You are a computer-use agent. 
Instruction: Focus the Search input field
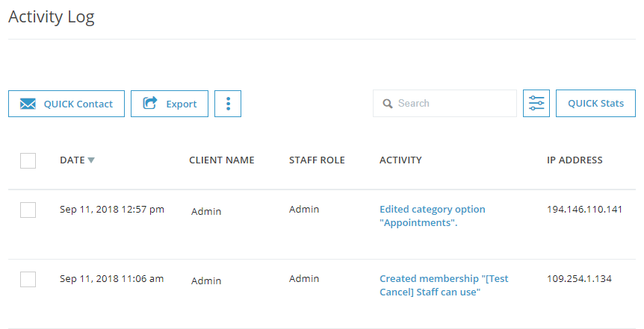click(x=445, y=104)
